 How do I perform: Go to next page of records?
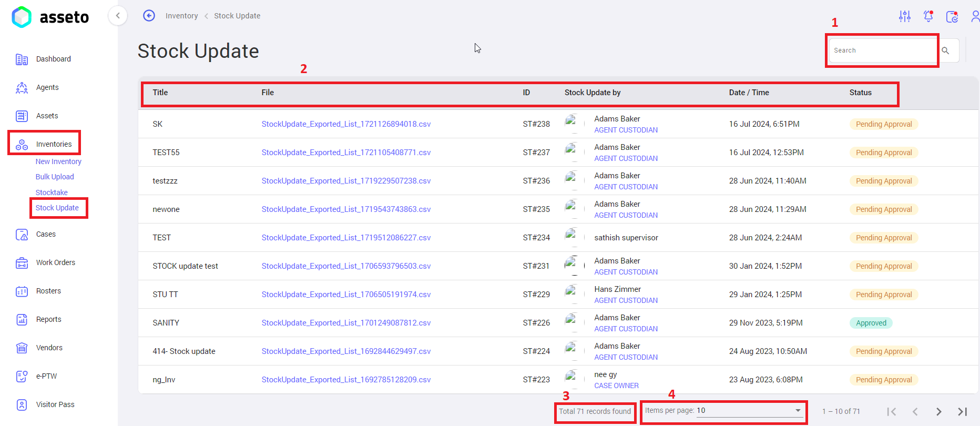coord(938,412)
